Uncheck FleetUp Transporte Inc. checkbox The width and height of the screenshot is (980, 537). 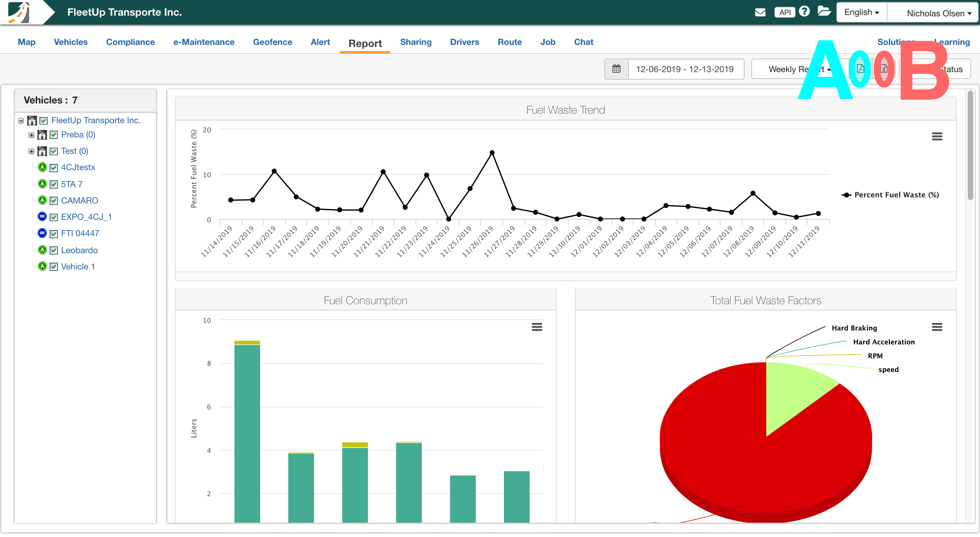tap(44, 121)
